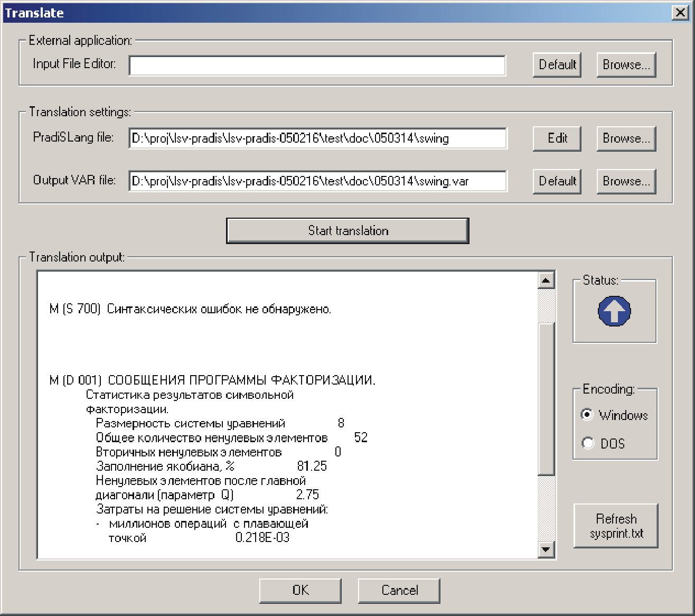Click into the Output VAR file field
The width and height of the screenshot is (695, 616).
click(x=317, y=181)
